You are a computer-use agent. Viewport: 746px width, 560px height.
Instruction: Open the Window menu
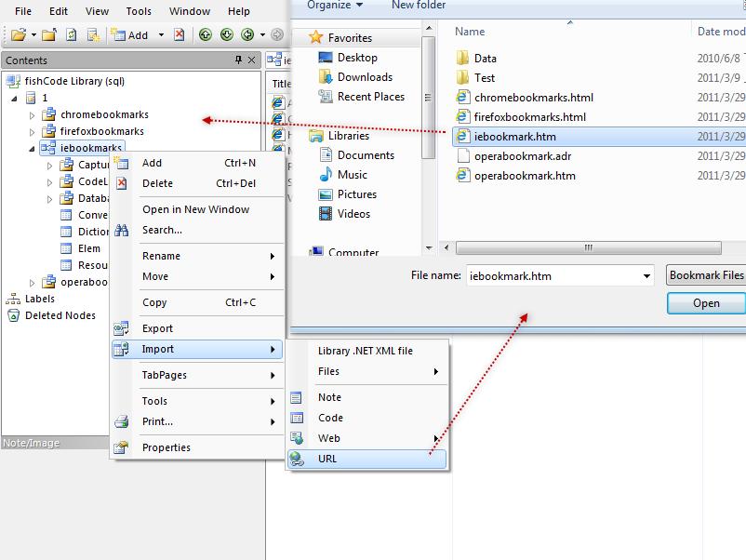190,11
